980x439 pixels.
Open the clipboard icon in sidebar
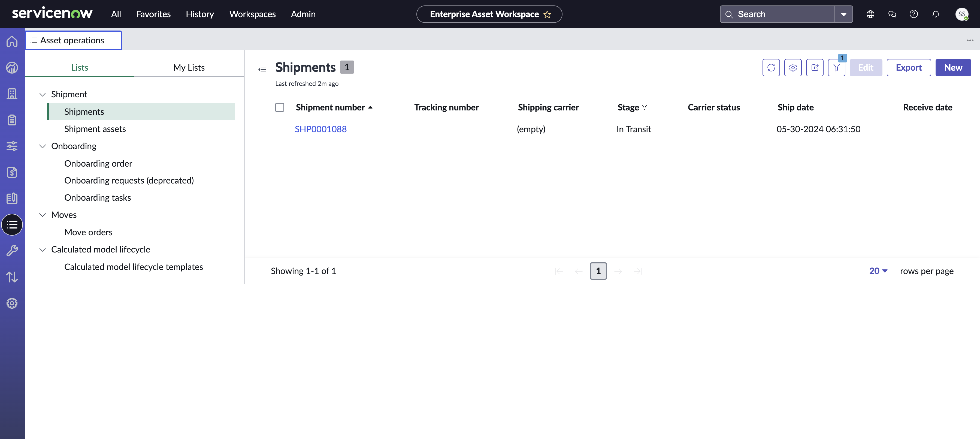click(x=12, y=120)
